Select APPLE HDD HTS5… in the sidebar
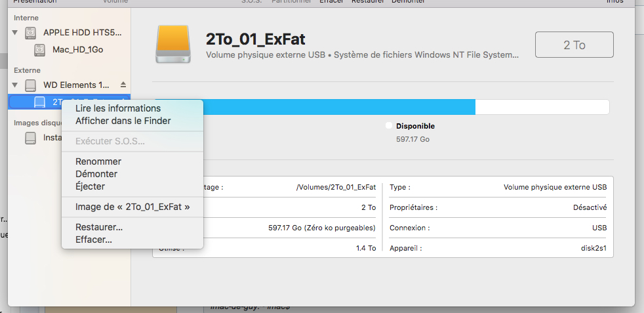Image resolution: width=644 pixels, height=313 pixels. point(83,32)
